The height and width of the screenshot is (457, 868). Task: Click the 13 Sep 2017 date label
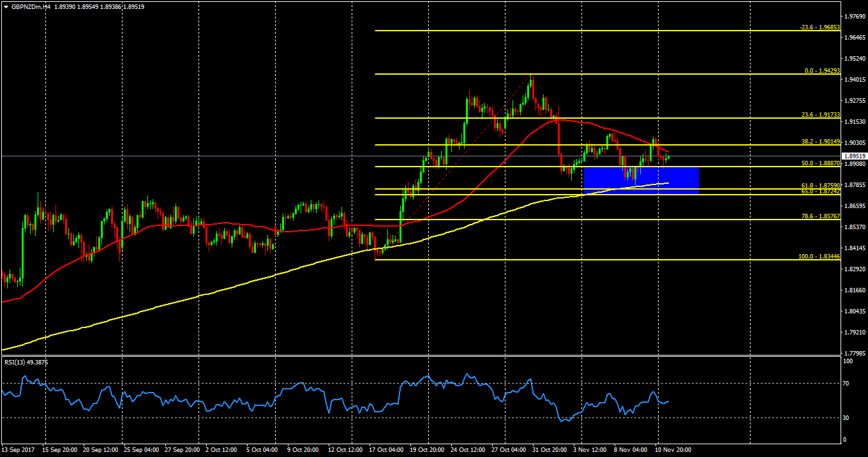[17, 450]
